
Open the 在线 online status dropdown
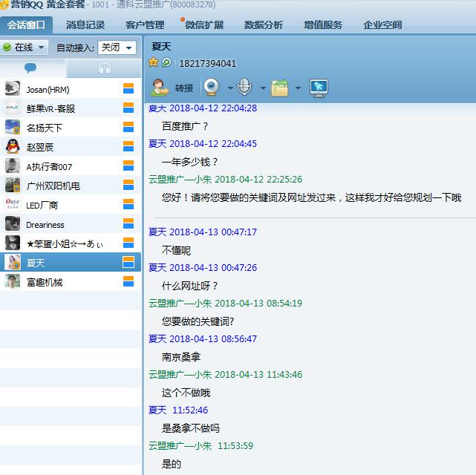tap(25, 47)
